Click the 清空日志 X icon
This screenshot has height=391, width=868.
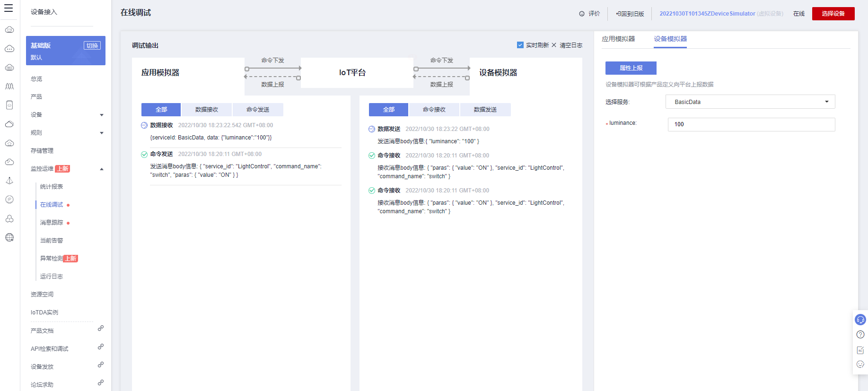(x=554, y=45)
